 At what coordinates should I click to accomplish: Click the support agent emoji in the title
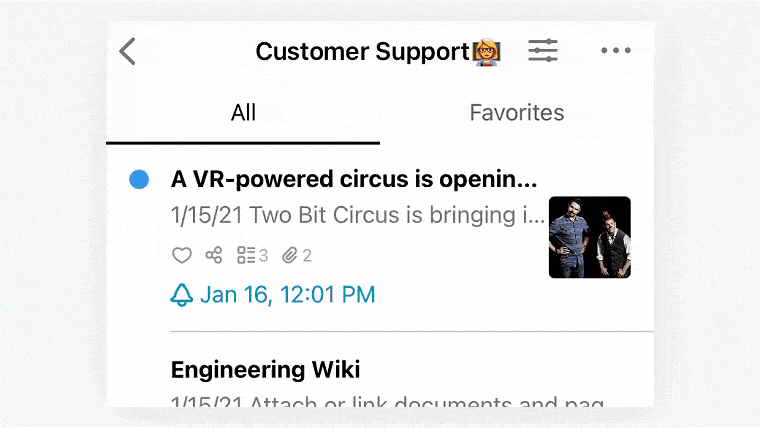coord(487,52)
